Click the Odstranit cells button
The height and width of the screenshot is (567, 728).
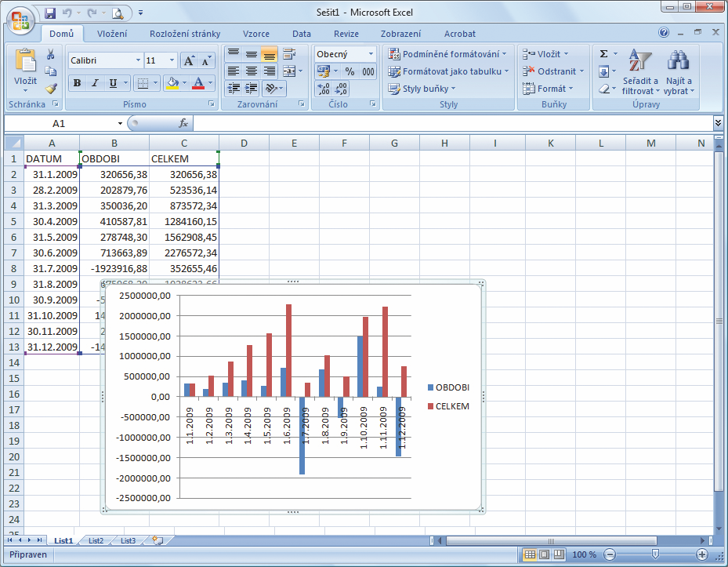[553, 71]
